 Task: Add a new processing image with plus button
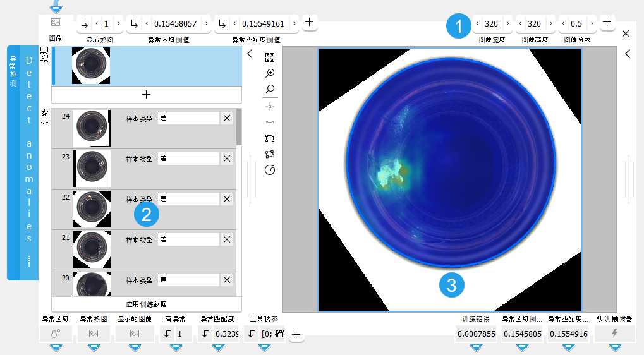click(x=146, y=95)
